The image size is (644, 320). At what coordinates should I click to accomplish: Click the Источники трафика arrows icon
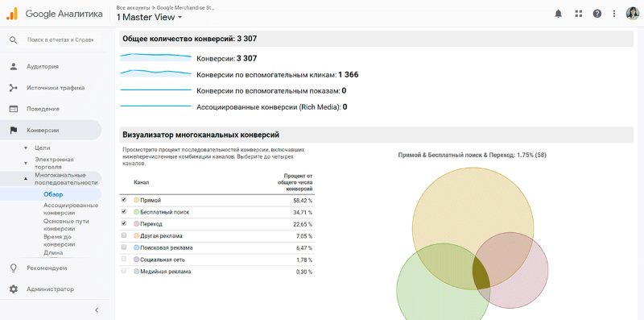click(x=14, y=88)
